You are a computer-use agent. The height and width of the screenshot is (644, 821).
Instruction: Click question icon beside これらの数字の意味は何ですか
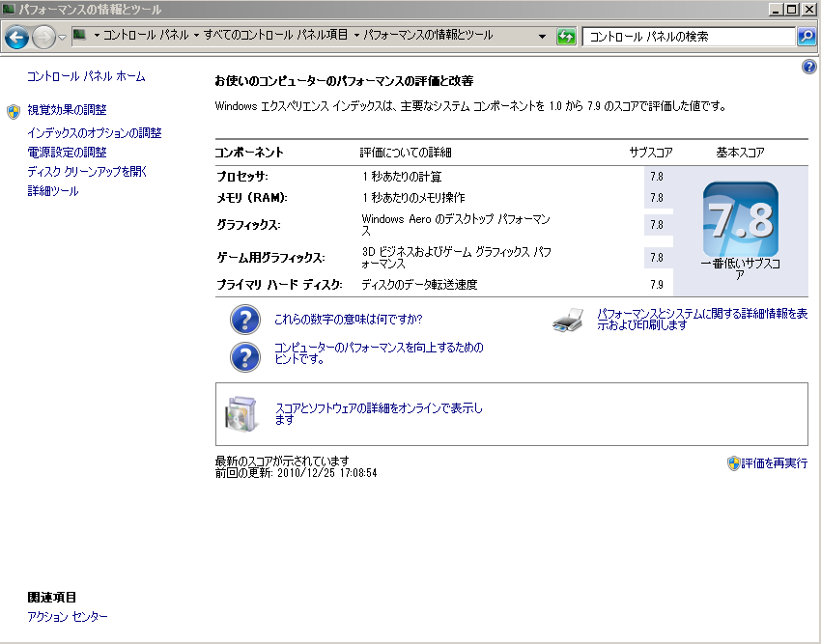[x=245, y=320]
